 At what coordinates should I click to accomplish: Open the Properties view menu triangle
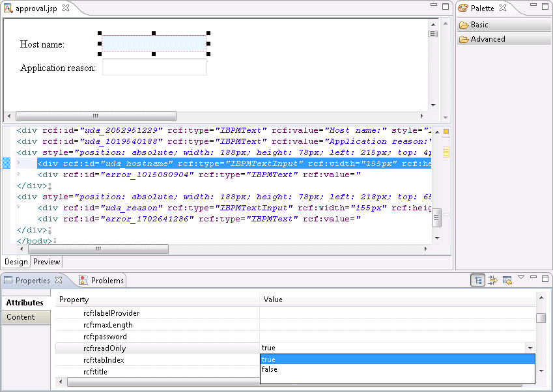click(x=521, y=277)
